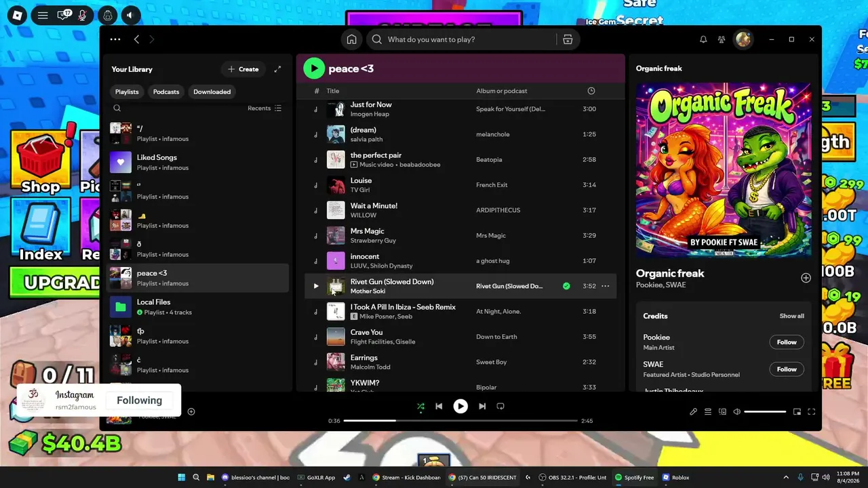Open OBS from the taskbar
Image resolution: width=868 pixels, height=488 pixels.
[573, 477]
